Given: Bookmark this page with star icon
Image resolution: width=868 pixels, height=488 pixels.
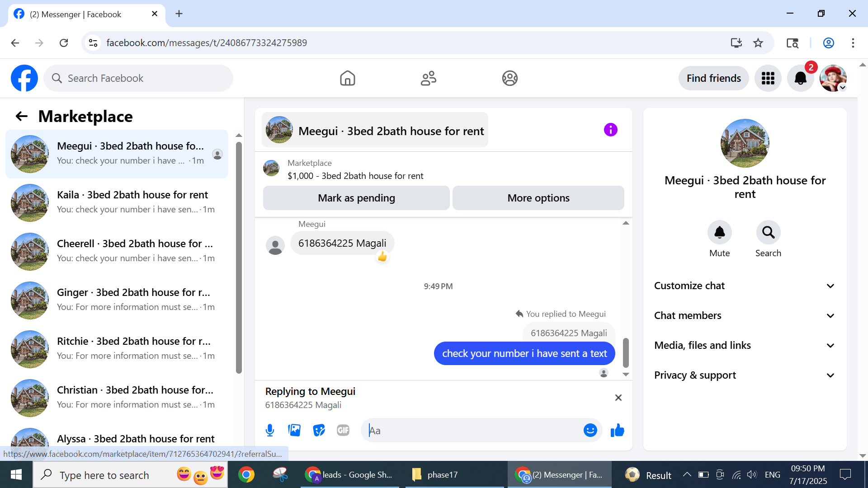Looking at the screenshot, I should click(758, 43).
